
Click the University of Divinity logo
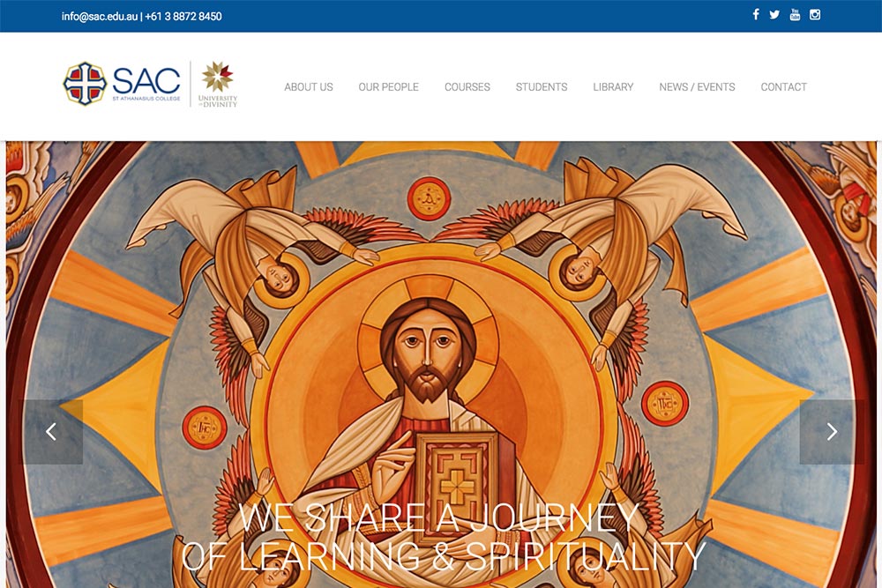218,84
